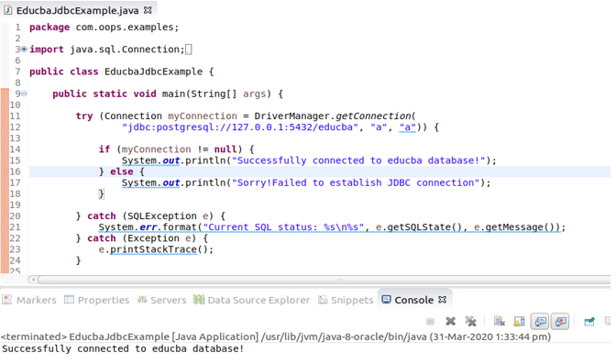Toggle Show Console When Standard Out Changes
616x364 pixels.
pyautogui.click(x=540, y=322)
